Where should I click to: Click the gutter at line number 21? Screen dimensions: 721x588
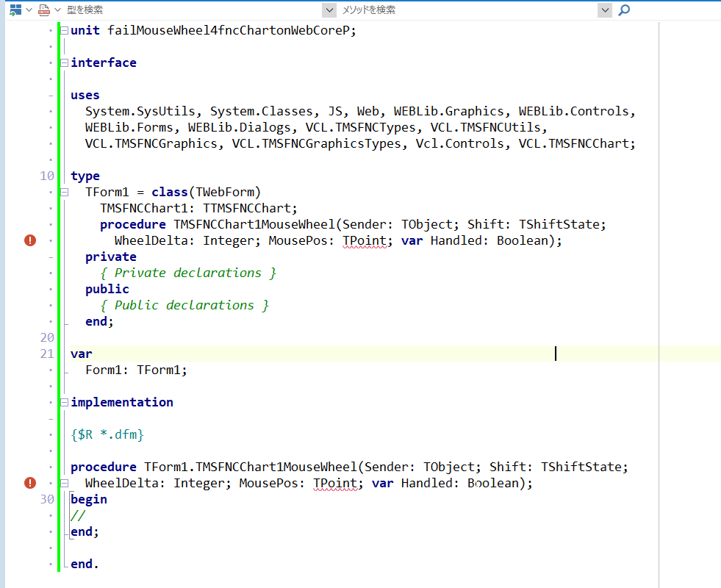tap(47, 354)
